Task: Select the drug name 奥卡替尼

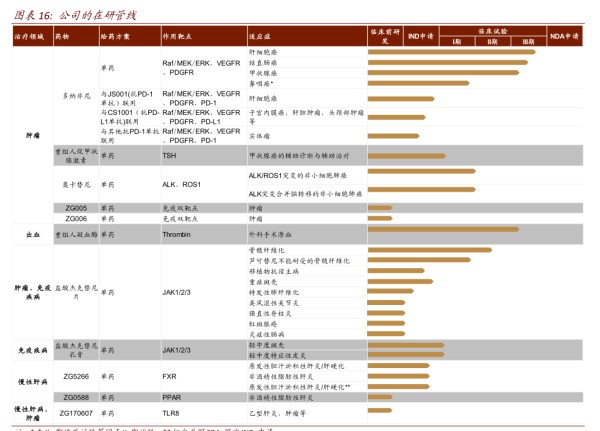Action: (x=77, y=184)
